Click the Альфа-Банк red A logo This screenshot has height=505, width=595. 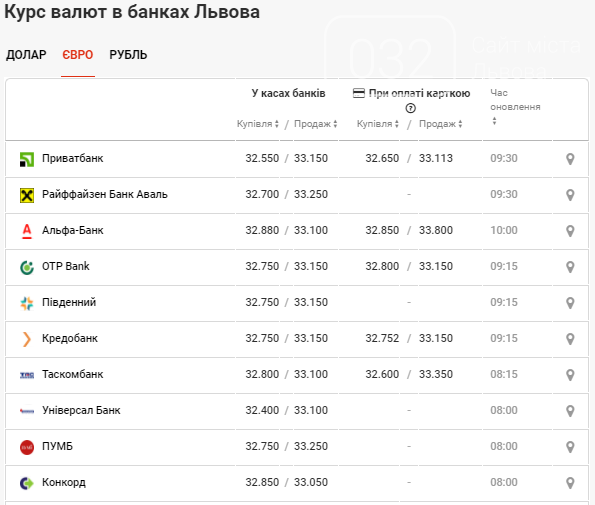[27, 231]
